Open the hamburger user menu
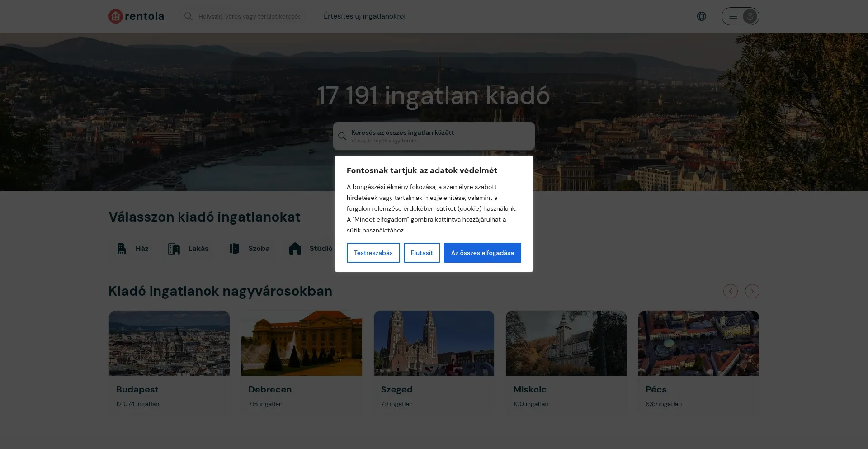The width and height of the screenshot is (868, 449). (733, 16)
